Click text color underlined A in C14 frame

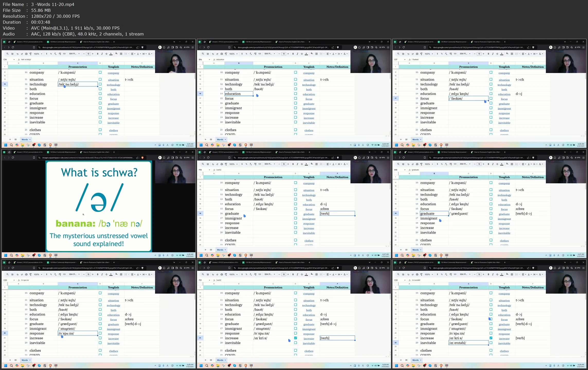111,54
